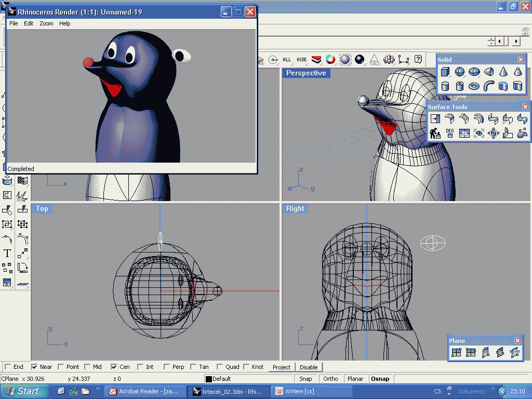Select the Truncated Cone tool
Screen dimensions: 532x399
(518, 72)
